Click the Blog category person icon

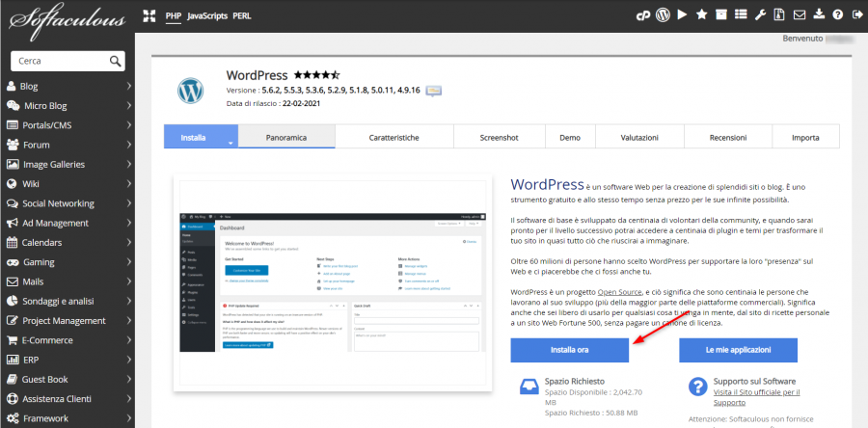[11, 86]
